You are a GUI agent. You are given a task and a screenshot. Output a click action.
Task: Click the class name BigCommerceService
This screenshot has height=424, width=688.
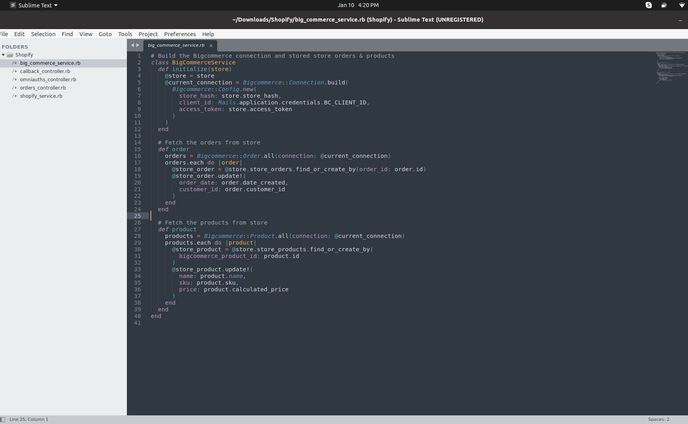(204, 62)
